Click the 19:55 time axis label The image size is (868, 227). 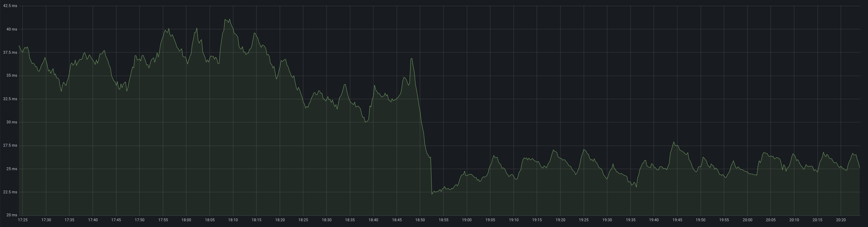(724, 220)
